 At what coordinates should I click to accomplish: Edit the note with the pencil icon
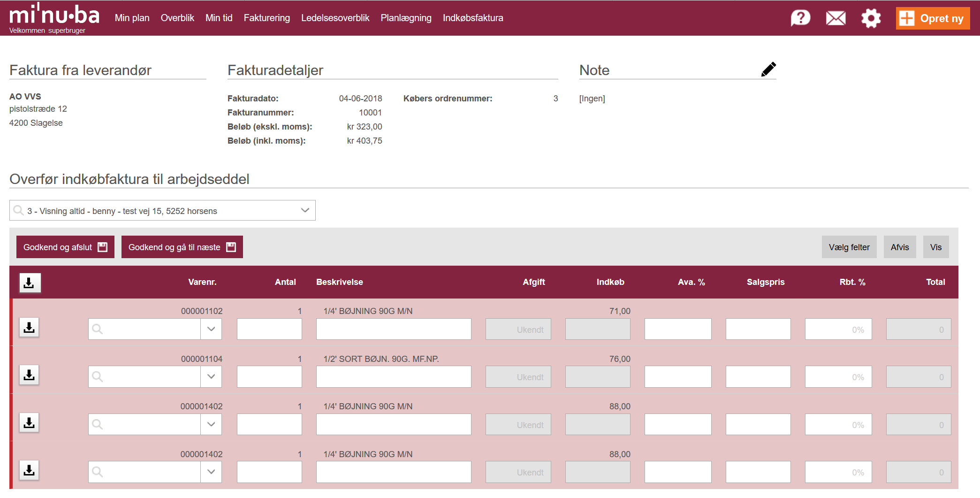768,69
